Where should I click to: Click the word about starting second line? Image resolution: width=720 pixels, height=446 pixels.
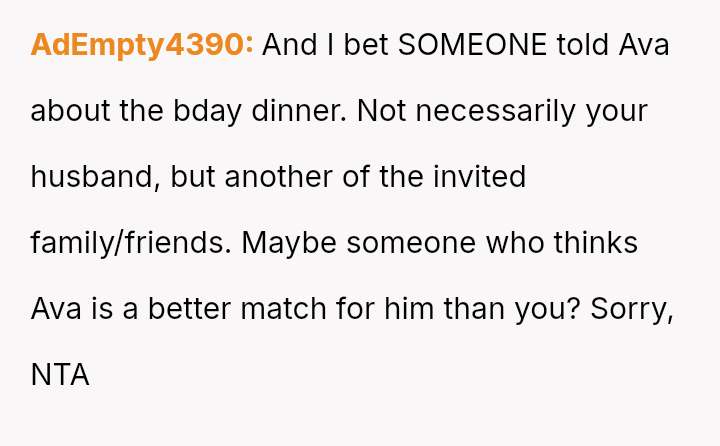[70, 111]
